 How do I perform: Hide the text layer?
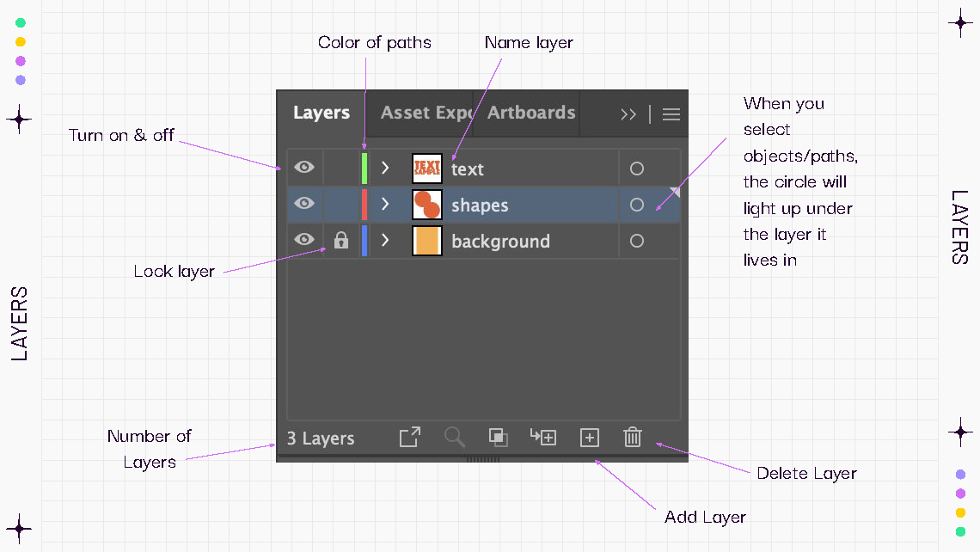point(303,167)
